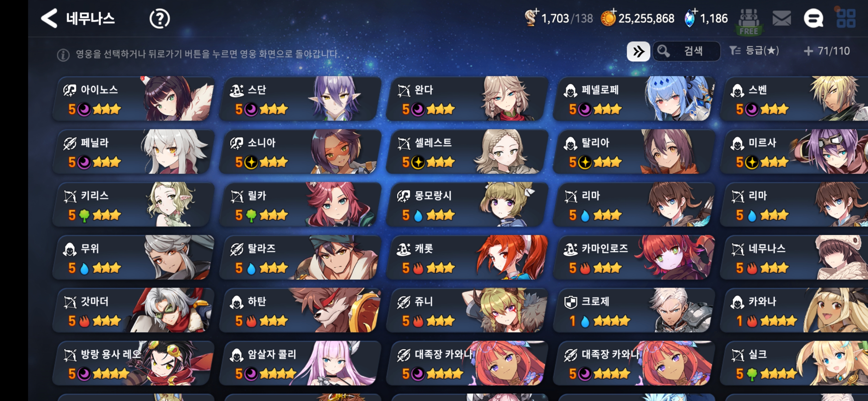The image size is (868, 401).
Task: Click the 검색 search field
Action: [x=686, y=51]
